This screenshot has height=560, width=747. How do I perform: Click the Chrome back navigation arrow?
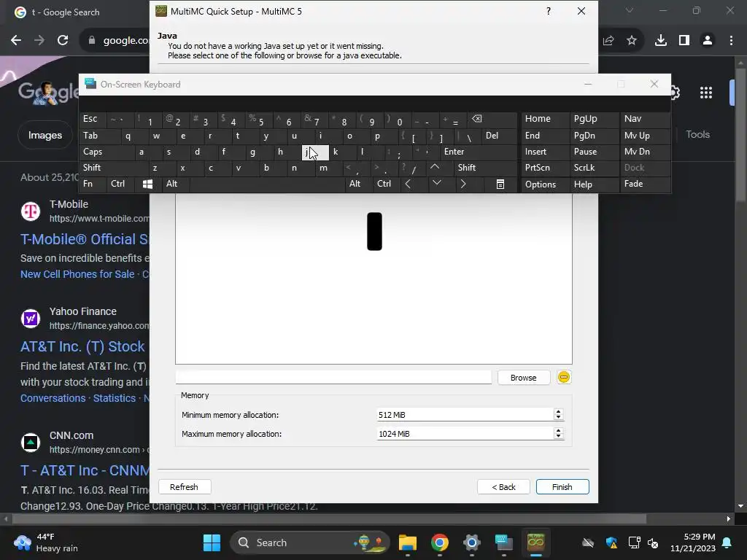[x=16, y=41]
